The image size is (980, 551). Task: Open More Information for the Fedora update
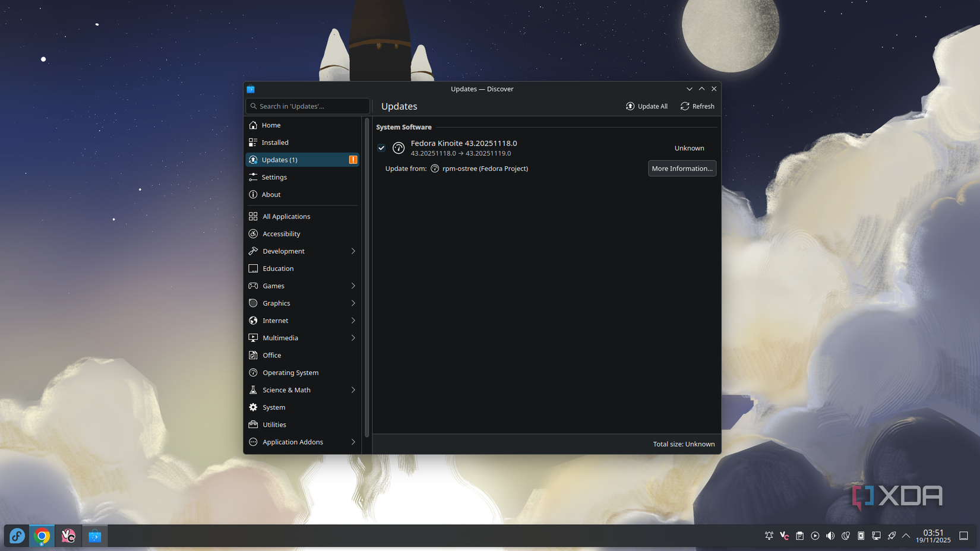pos(682,168)
